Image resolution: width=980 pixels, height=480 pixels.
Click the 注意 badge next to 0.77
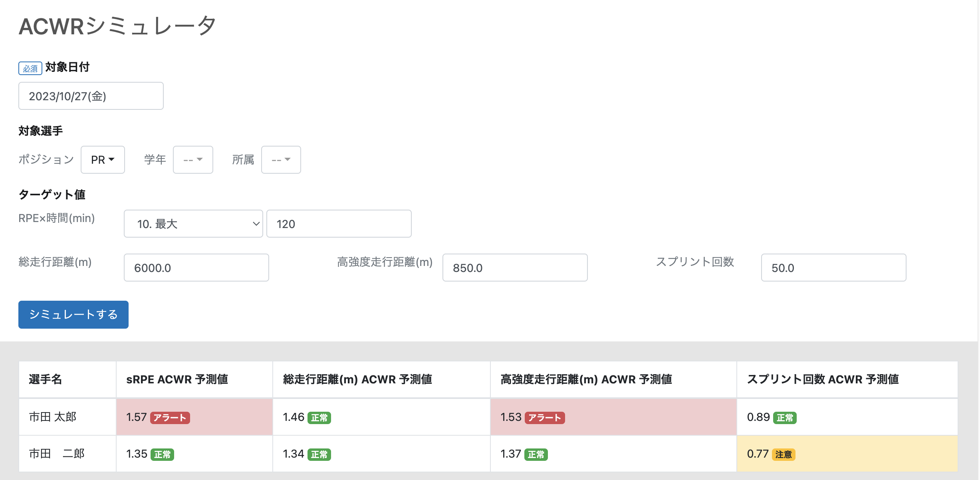784,454
